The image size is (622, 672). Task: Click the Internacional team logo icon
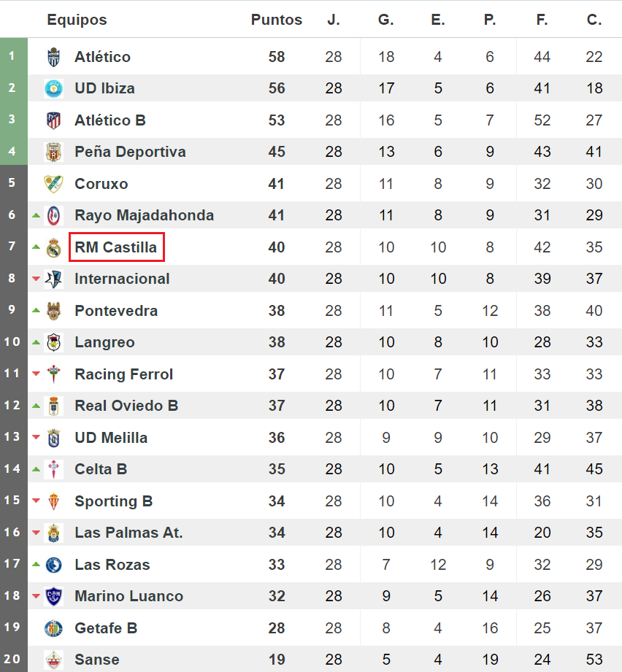[x=53, y=279]
